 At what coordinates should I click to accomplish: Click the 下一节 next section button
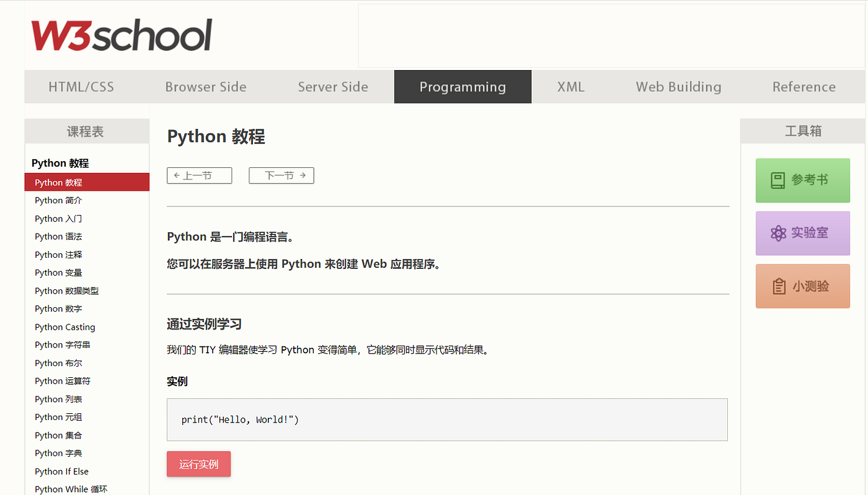pyautogui.click(x=281, y=175)
